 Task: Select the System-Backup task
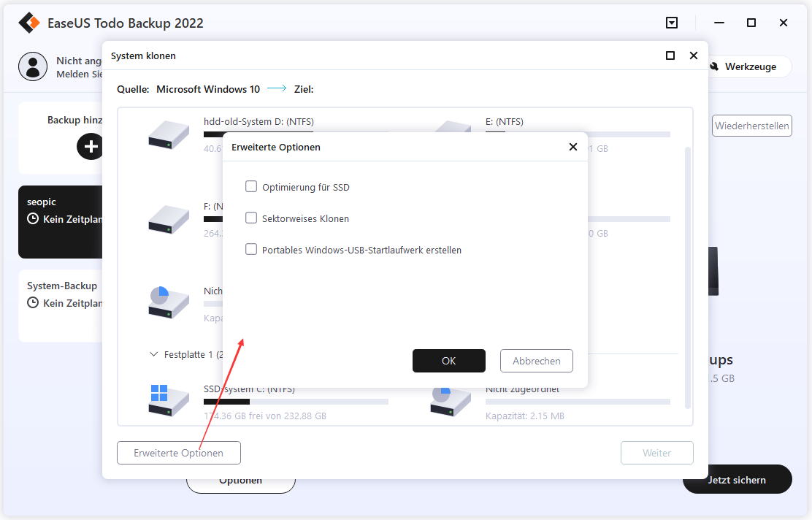60,305
